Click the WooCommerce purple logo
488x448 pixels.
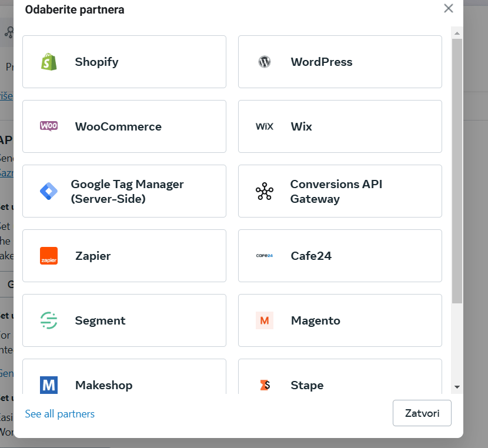[49, 126]
